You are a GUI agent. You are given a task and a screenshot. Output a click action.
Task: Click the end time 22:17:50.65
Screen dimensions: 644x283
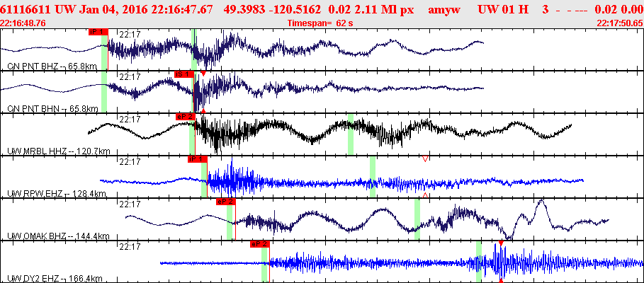point(620,23)
